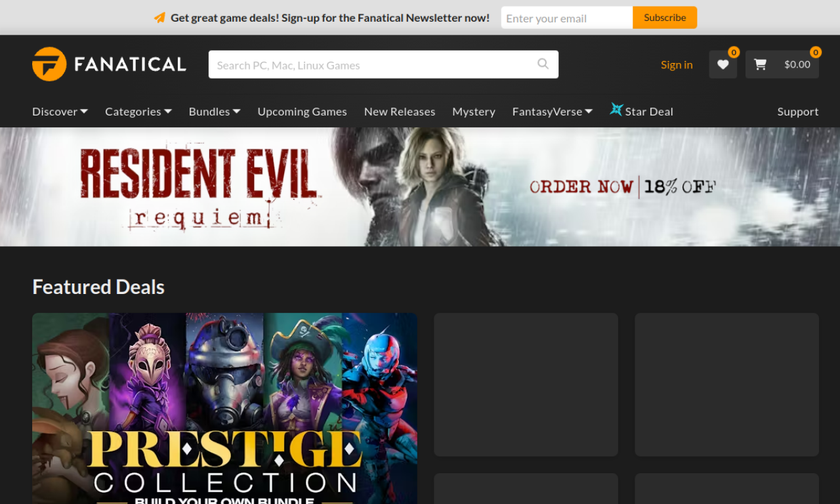This screenshot has width=840, height=504.
Task: Click the Fanatical logo
Action: click(109, 64)
